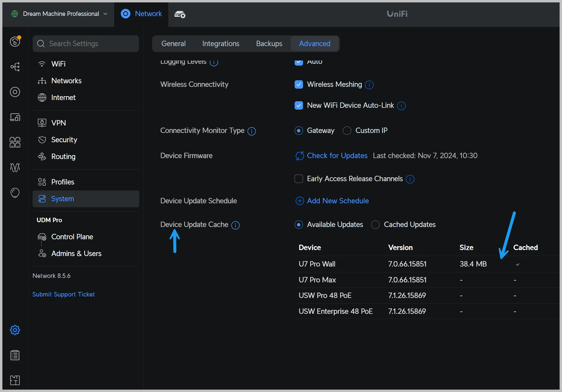
Task: Open the Client Devices icon
Action: coord(15,117)
